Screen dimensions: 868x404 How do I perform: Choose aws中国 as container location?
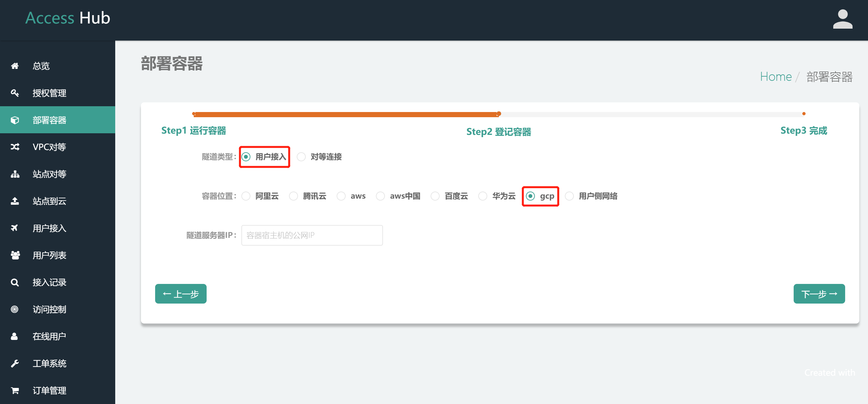pyautogui.click(x=380, y=196)
